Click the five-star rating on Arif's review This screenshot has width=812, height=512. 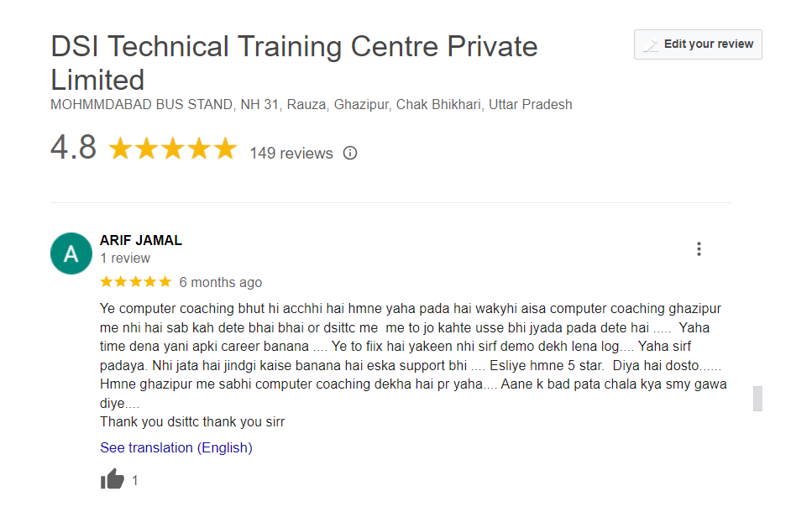coord(135,282)
